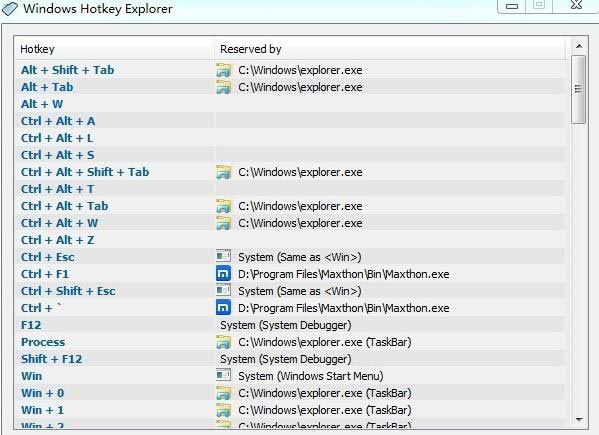Click the scrollbar up arrow

(579, 46)
